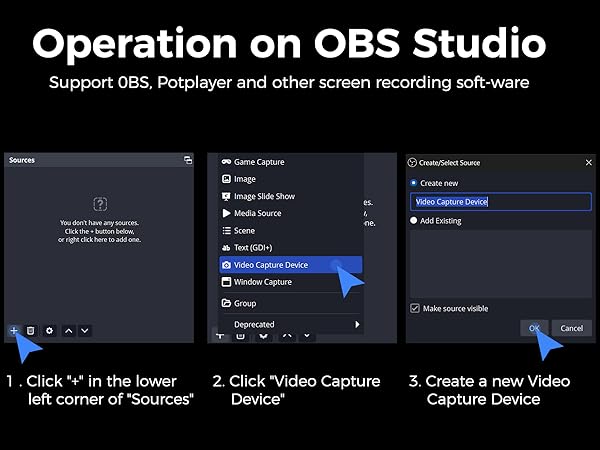Click the OBS logo in dialog title bar
600x450 pixels.
click(x=412, y=163)
